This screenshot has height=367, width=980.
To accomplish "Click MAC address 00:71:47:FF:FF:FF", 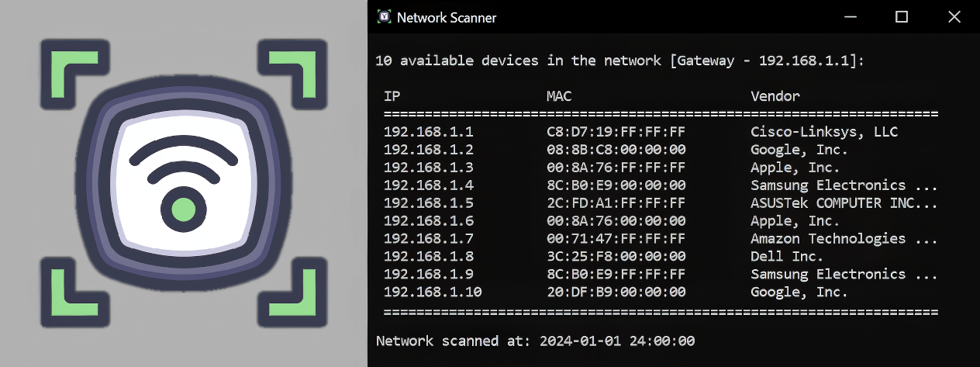I will pyautogui.click(x=616, y=239).
